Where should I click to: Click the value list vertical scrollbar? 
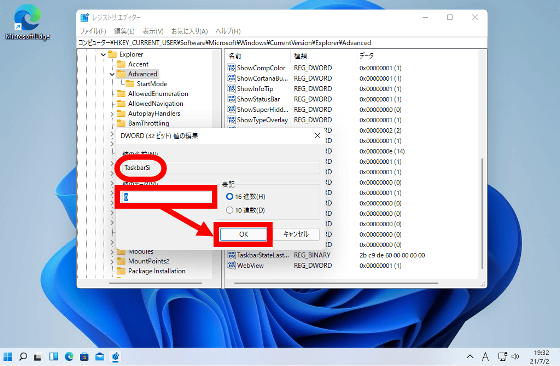coord(482,213)
